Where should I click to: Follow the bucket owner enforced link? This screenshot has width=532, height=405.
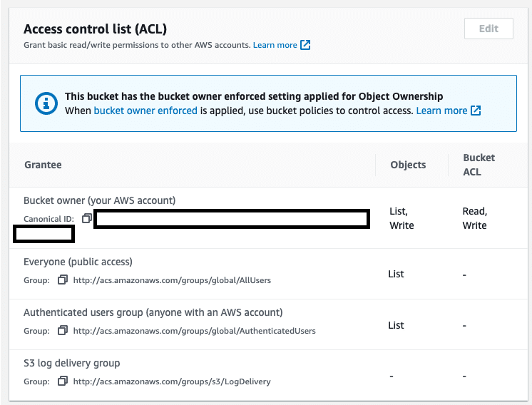(145, 111)
